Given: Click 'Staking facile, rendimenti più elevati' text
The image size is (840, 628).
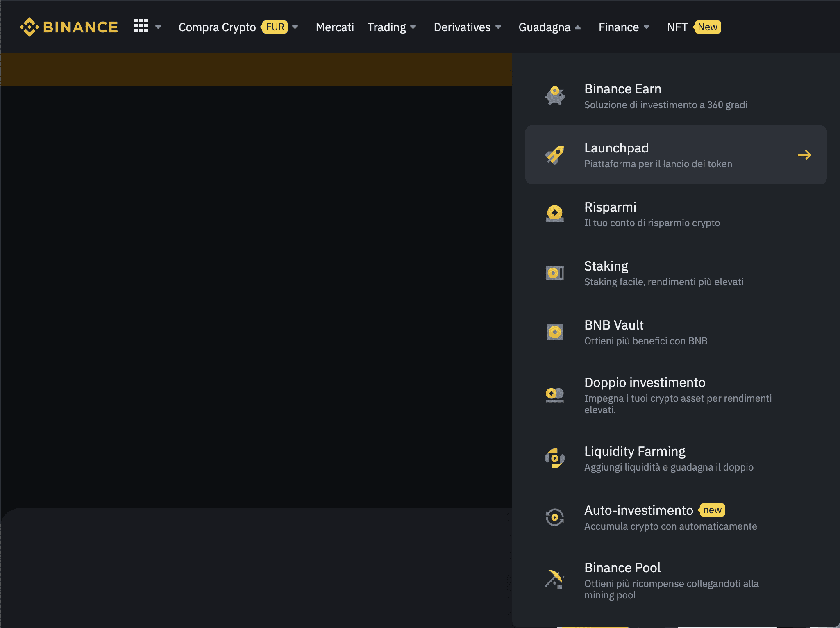Looking at the screenshot, I should pos(664,282).
